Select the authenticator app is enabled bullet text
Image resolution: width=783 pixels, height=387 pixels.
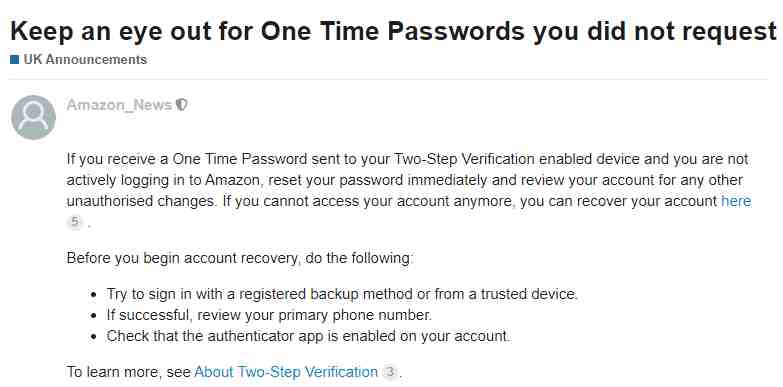[309, 336]
